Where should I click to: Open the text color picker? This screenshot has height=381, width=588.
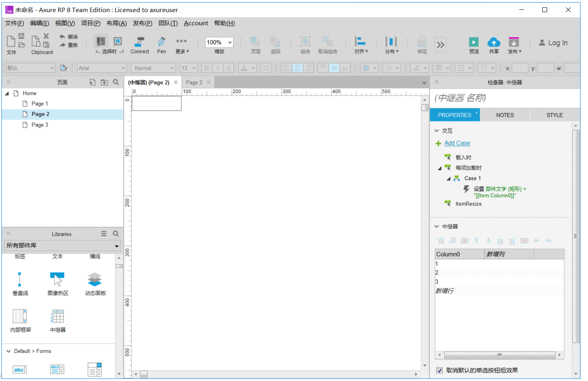coord(247,68)
